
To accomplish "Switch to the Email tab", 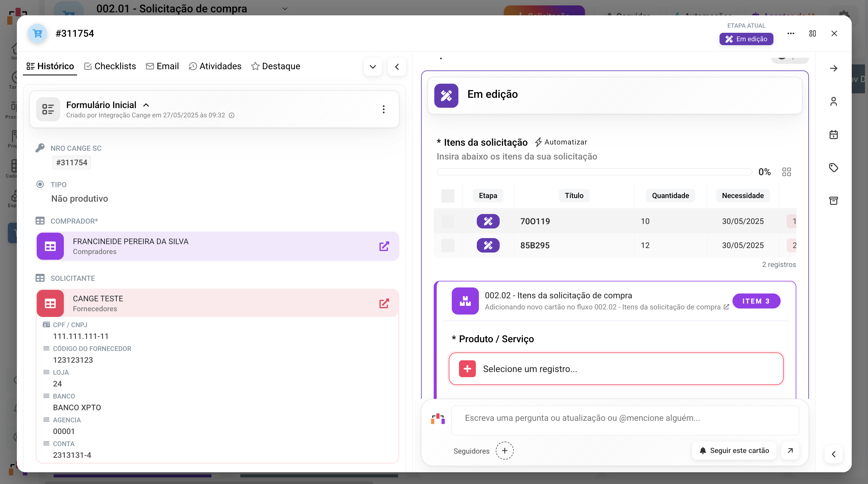I will pyautogui.click(x=162, y=66).
